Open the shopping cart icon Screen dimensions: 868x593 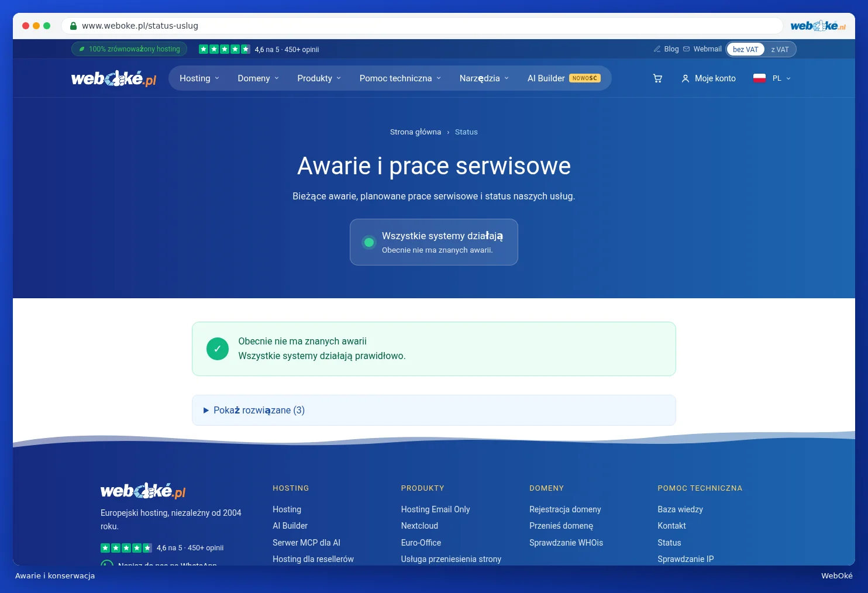tap(657, 78)
